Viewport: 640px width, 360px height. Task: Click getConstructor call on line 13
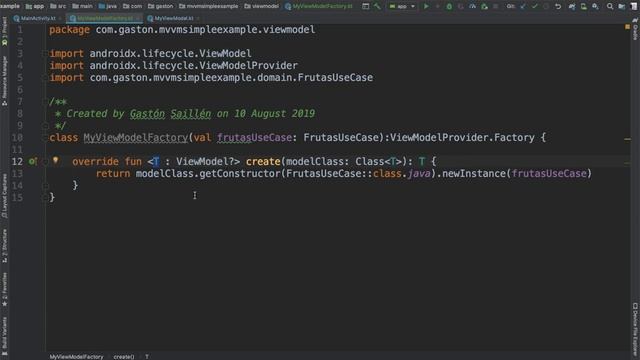pyautogui.click(x=240, y=173)
